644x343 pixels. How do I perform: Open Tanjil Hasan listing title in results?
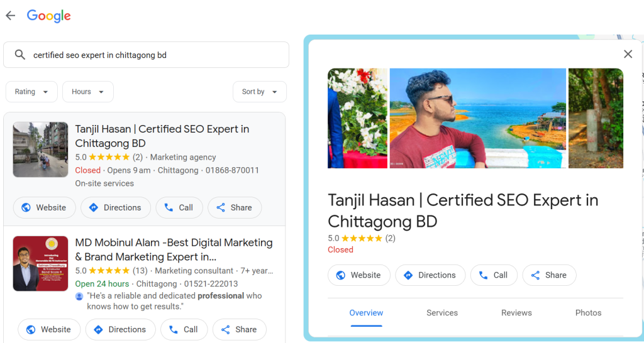[162, 136]
